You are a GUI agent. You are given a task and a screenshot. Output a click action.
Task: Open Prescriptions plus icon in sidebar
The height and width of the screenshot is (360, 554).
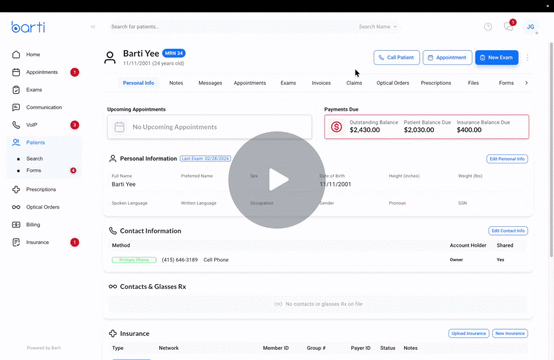pos(16,189)
